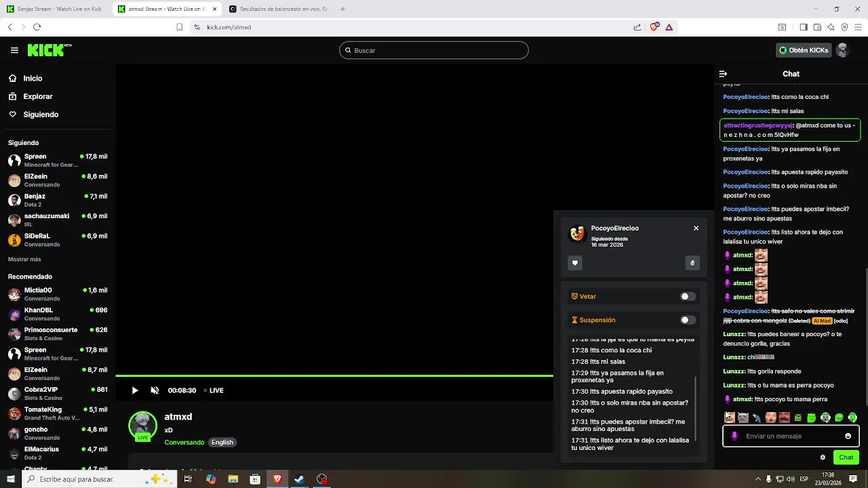Screen dimensions: 868x488
Task: Open Brave Leo AI sparkle icon
Action: pyautogui.click(x=831, y=27)
